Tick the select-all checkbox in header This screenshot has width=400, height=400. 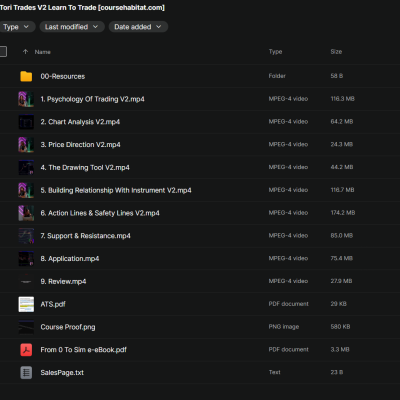(x=3, y=52)
